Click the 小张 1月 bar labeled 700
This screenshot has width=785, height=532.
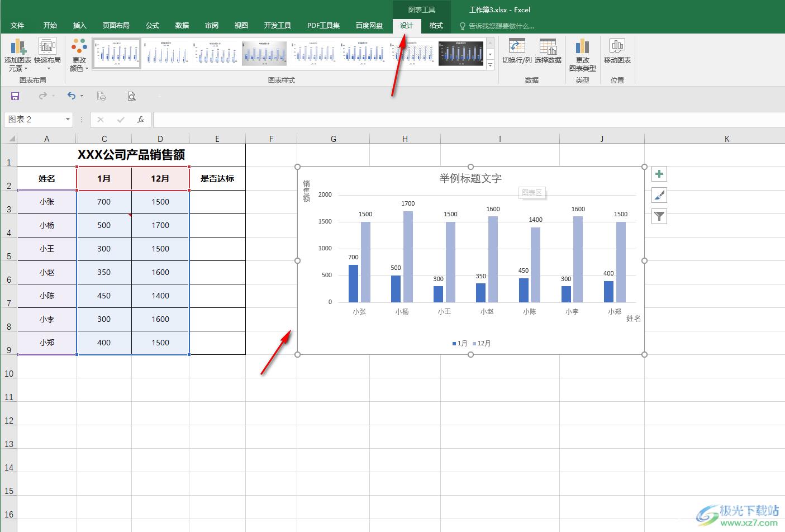tap(353, 283)
